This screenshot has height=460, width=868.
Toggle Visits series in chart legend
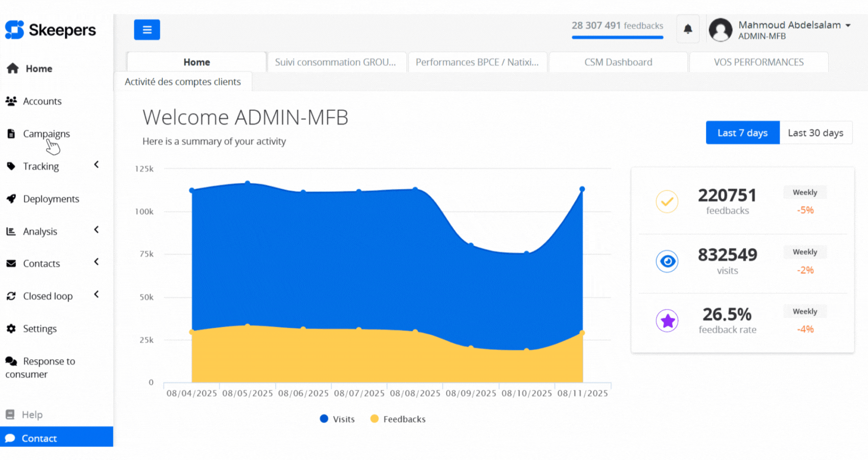click(337, 419)
